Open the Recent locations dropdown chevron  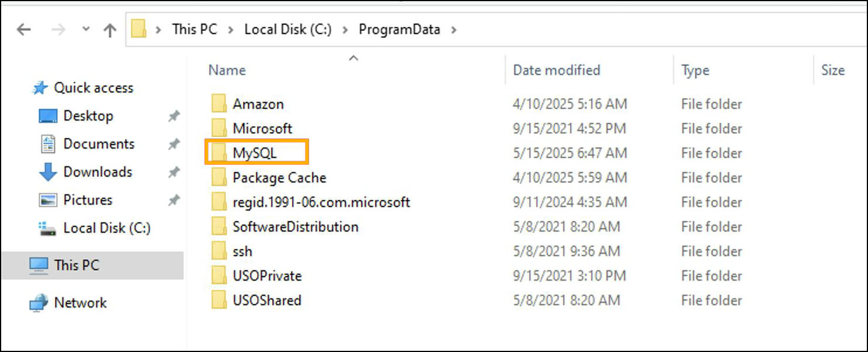click(86, 29)
